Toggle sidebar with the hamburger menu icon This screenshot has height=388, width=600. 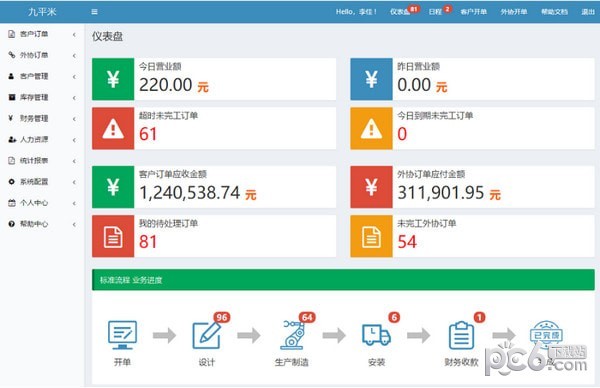tap(95, 12)
